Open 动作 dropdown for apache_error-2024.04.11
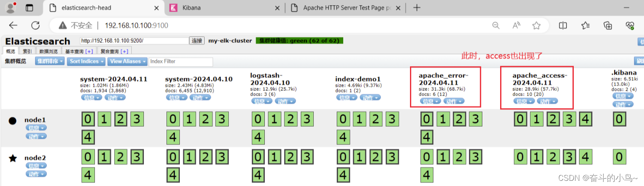Viewport: 644px width, 186px height. [454, 101]
